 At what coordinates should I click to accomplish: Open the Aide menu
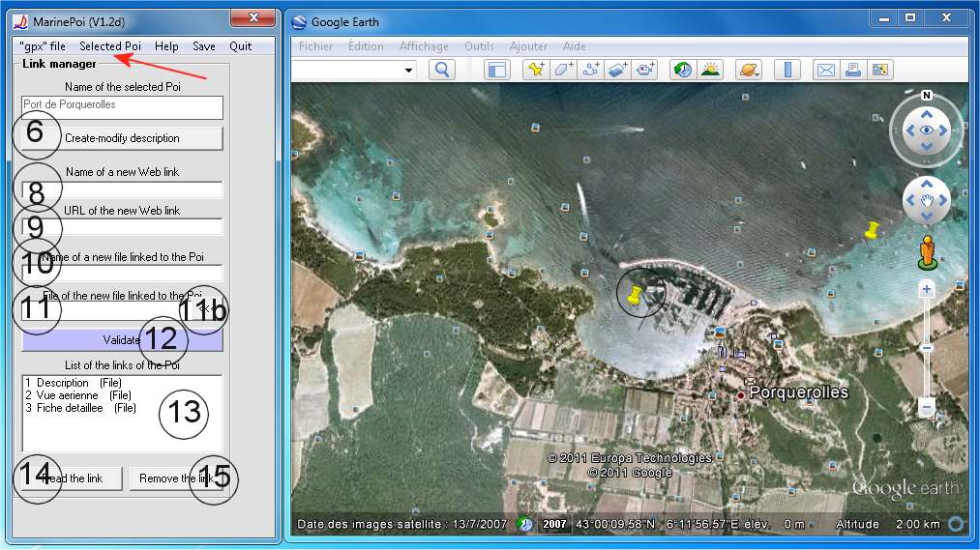pos(574,46)
